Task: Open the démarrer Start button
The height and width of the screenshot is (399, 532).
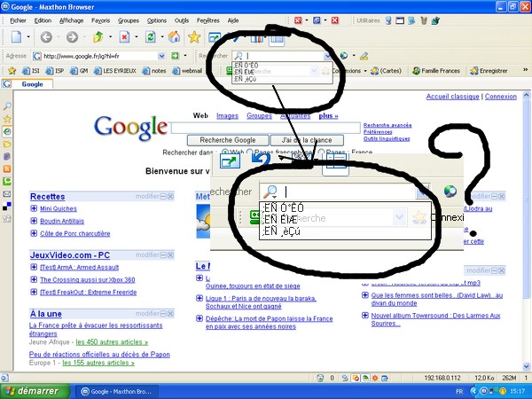Action: coord(34,391)
